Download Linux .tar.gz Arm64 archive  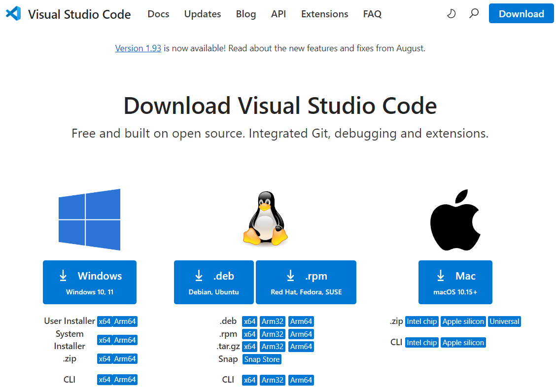pos(301,347)
